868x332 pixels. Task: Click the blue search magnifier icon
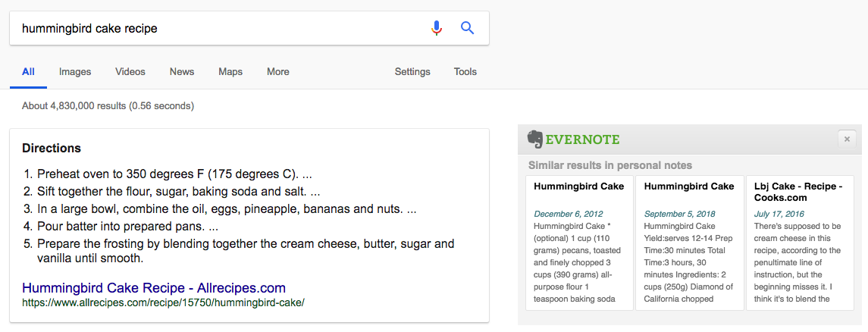[468, 28]
